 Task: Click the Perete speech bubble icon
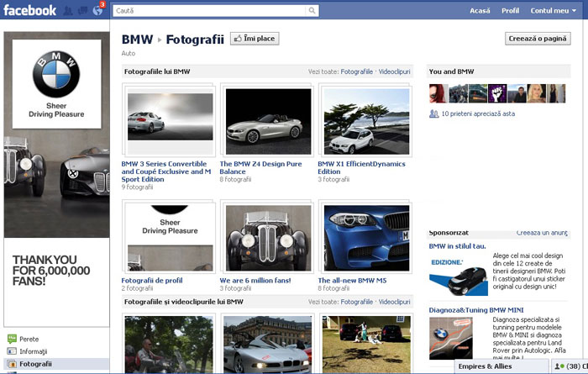coord(12,339)
